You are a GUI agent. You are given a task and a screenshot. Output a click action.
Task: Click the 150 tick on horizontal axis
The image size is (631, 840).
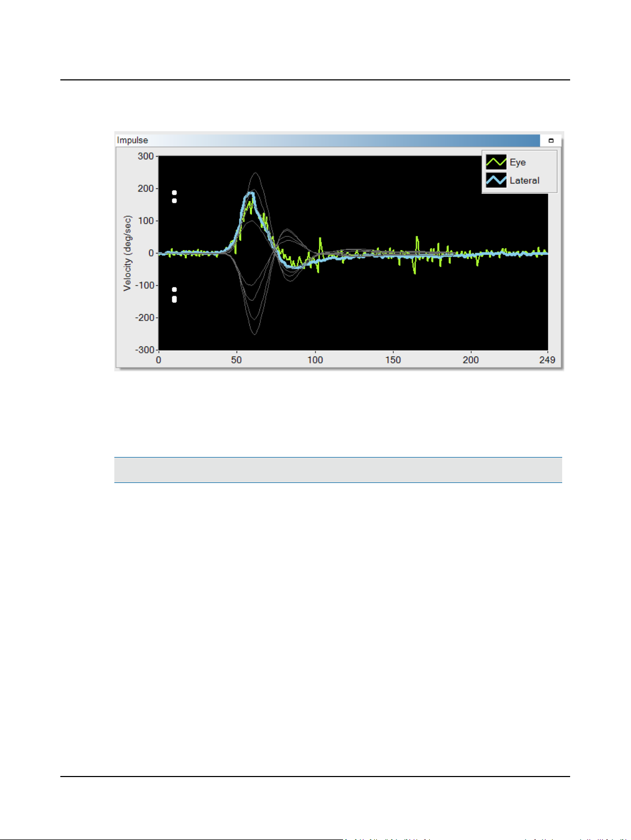pos(393,360)
